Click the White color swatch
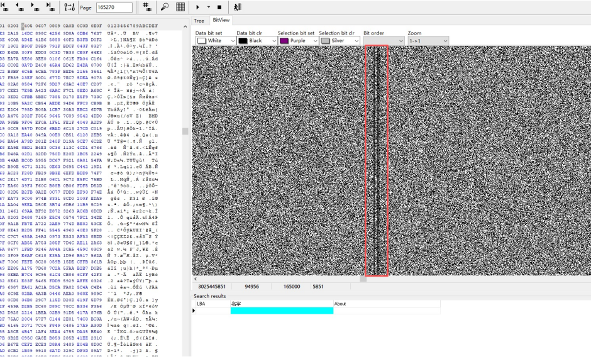 (202, 41)
